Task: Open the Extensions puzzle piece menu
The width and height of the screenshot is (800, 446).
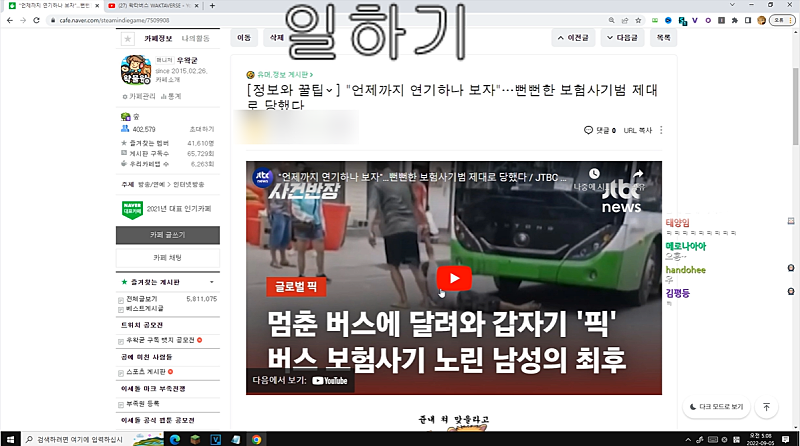Action: click(734, 20)
